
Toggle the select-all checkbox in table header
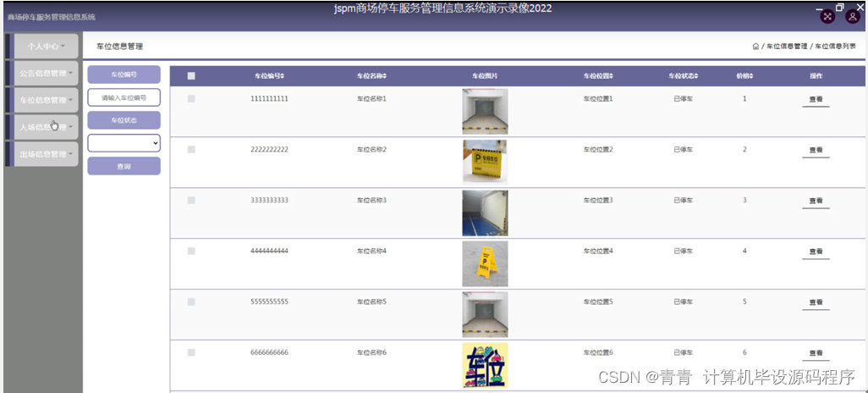point(191,76)
